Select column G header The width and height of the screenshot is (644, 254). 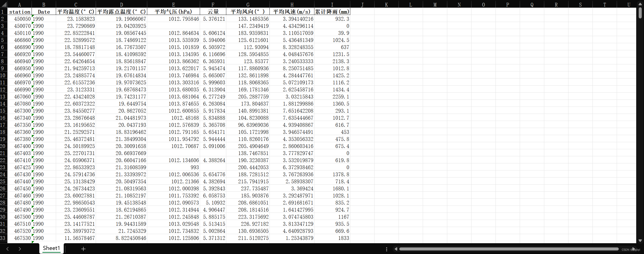pyautogui.click(x=248, y=5)
